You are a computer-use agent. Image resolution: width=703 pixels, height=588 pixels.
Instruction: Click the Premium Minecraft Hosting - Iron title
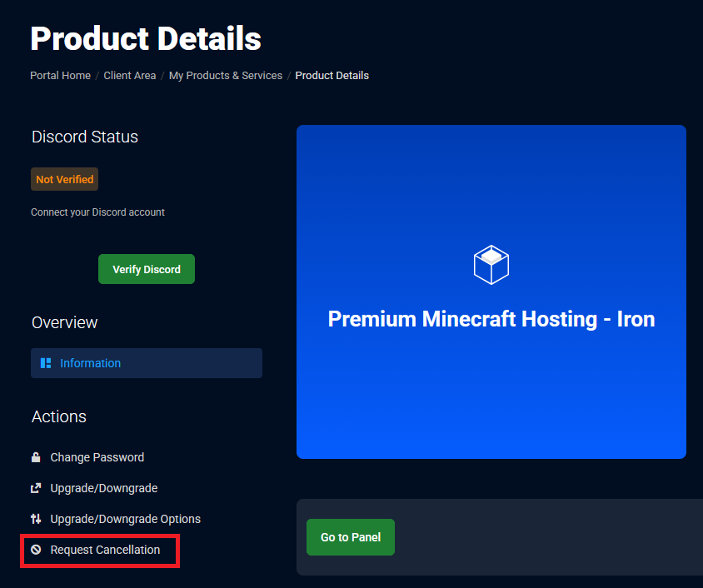pyautogui.click(x=491, y=319)
